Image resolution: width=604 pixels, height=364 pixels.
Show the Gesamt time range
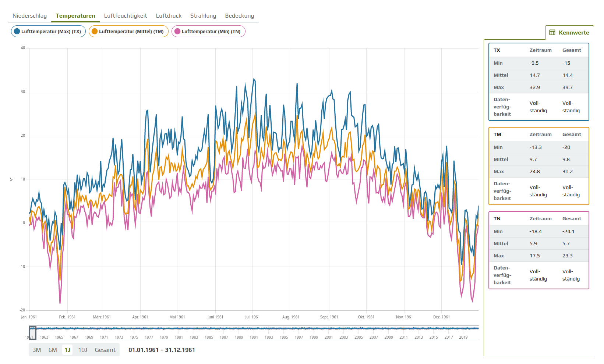tap(105, 350)
